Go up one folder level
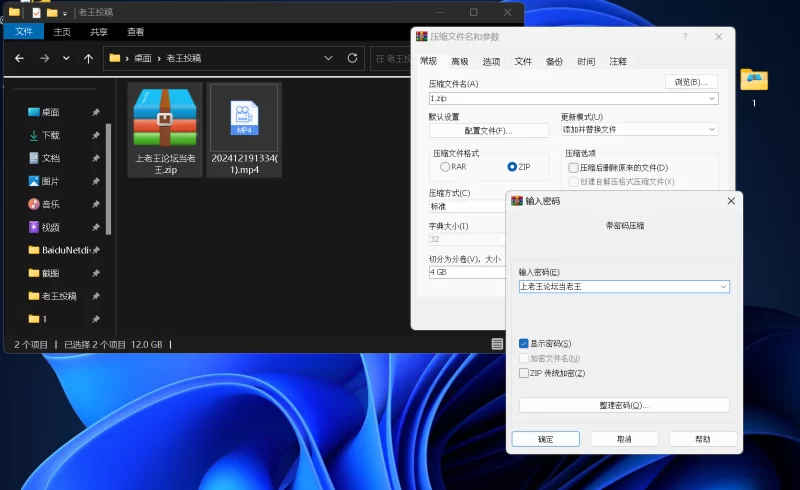Image resolution: width=800 pixels, height=490 pixels. pyautogui.click(x=88, y=58)
